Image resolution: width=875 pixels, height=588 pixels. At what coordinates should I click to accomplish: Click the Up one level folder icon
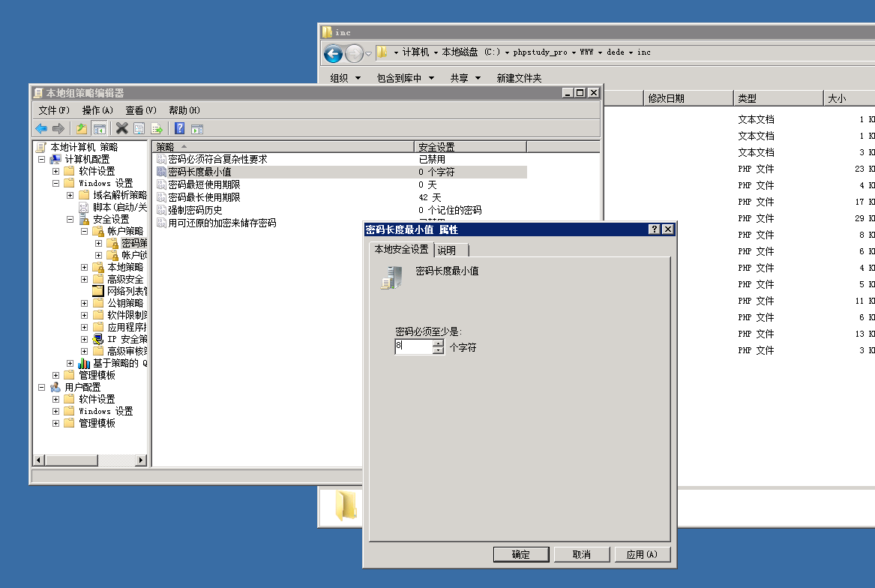point(82,128)
